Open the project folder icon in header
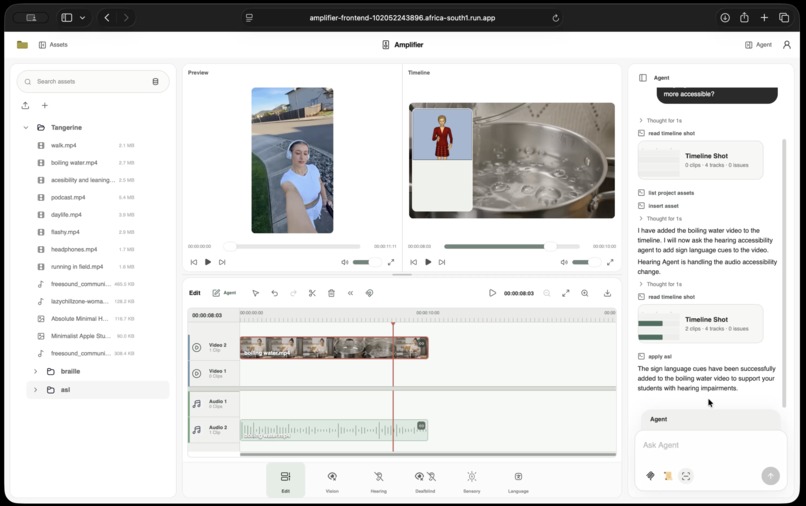Viewport: 806px width, 506px height. pyautogui.click(x=22, y=45)
